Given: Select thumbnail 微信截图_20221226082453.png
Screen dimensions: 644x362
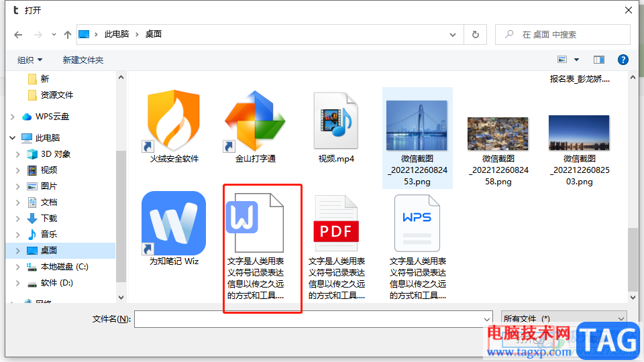Looking at the screenshot, I should (x=417, y=125).
